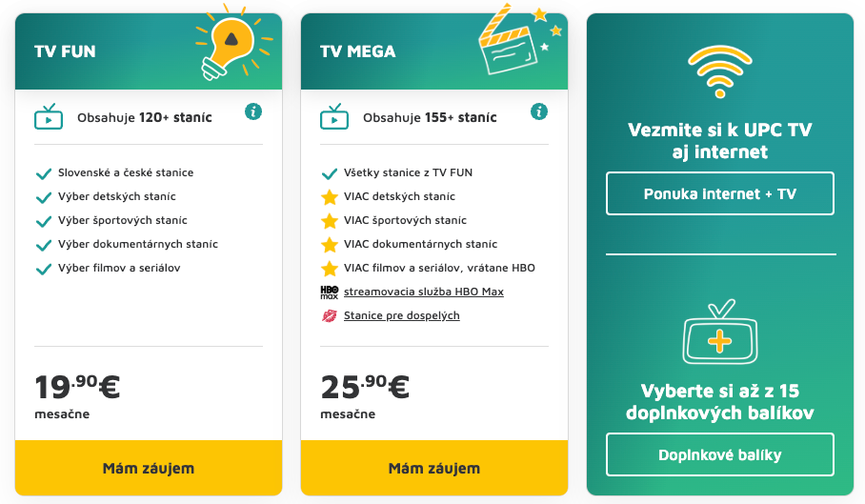The width and height of the screenshot is (865, 504).
Task: Click the red lips icon
Action: pos(330,316)
